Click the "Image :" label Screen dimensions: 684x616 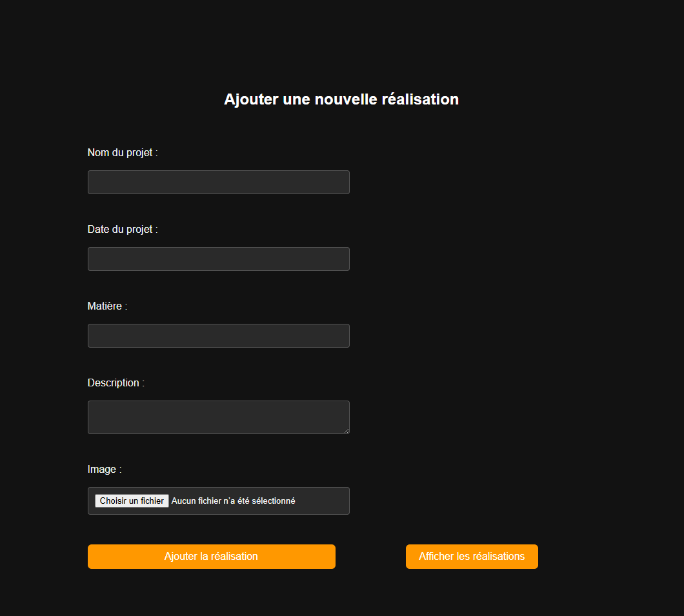point(105,470)
